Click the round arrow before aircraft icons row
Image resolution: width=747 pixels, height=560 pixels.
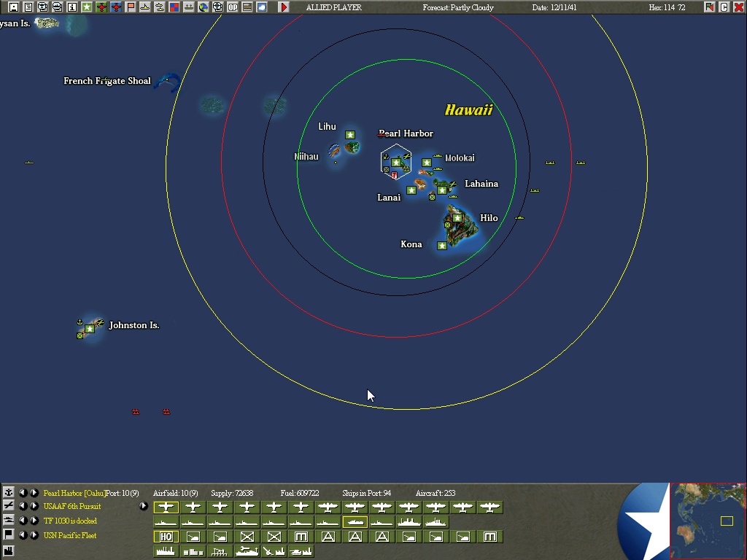coord(143,506)
